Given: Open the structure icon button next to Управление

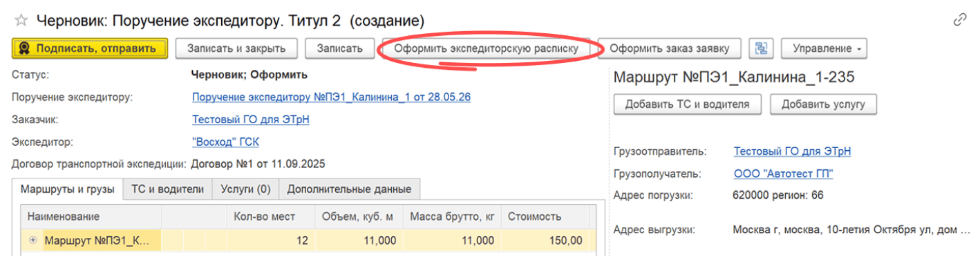Looking at the screenshot, I should click(761, 48).
